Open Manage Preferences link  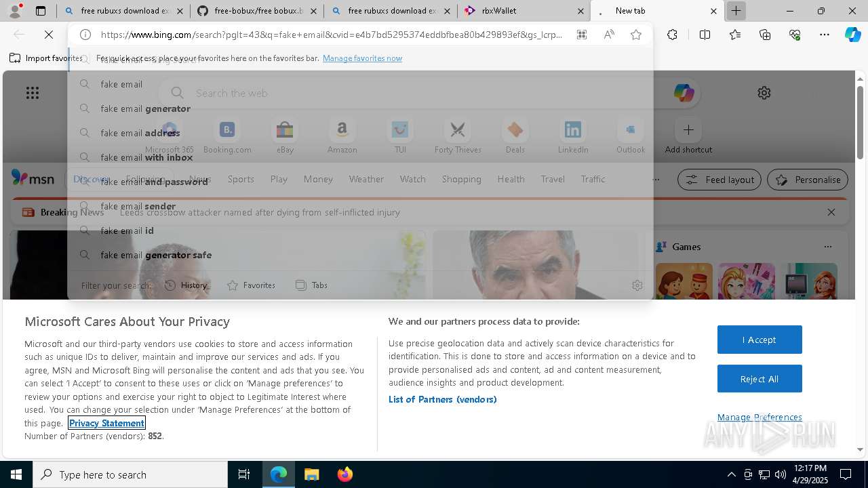[759, 417]
